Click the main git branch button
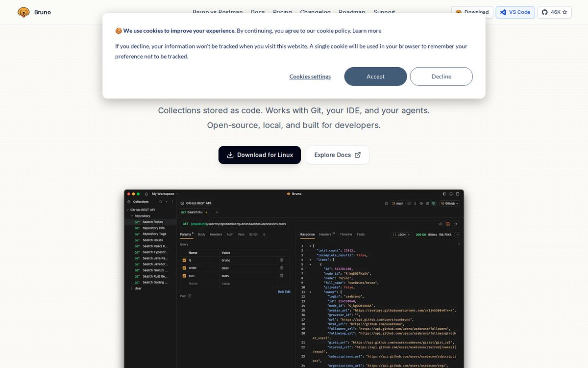Screen dimensions: 588x368 pyautogui.click(x=398, y=203)
